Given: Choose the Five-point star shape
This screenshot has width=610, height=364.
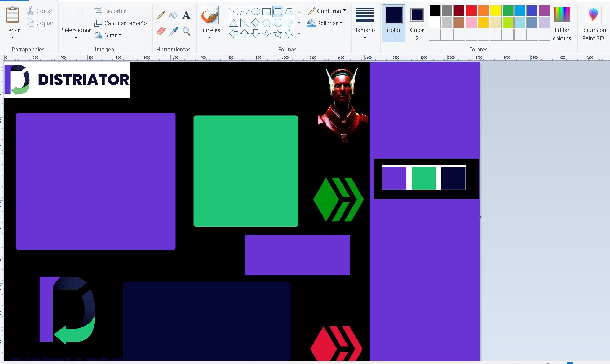Looking at the screenshot, I should pos(278,34).
